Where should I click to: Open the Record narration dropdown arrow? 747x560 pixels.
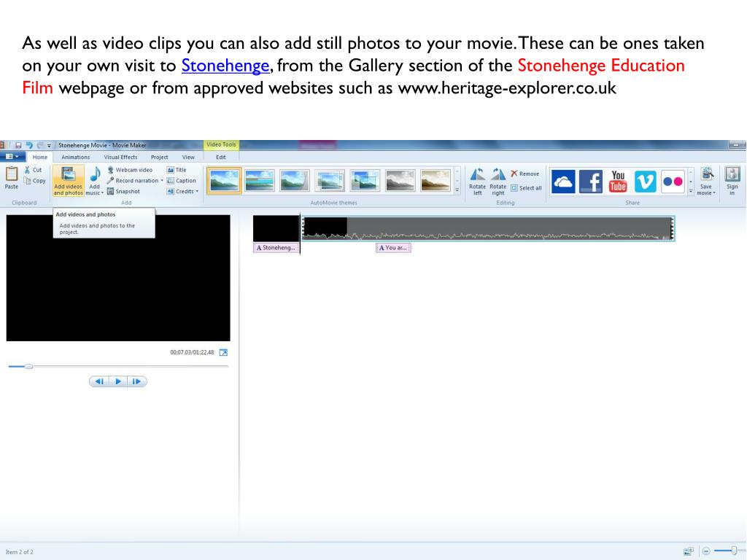point(161,181)
